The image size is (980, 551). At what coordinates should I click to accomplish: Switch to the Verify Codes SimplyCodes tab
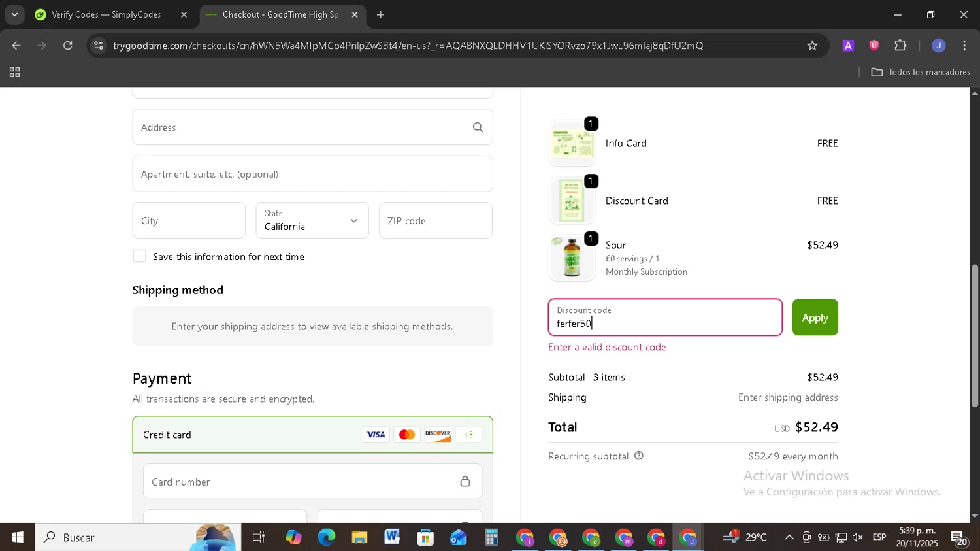click(110, 14)
